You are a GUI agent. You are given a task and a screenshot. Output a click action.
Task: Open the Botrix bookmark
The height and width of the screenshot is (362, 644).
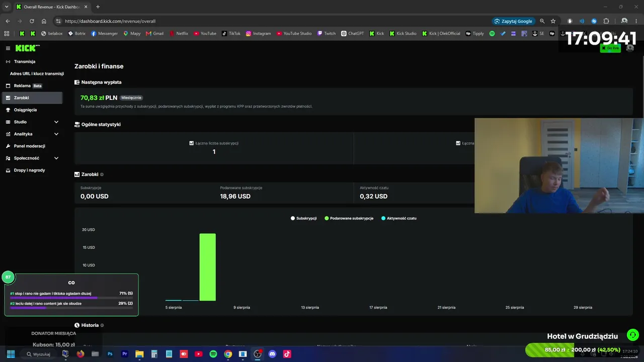(x=76, y=34)
